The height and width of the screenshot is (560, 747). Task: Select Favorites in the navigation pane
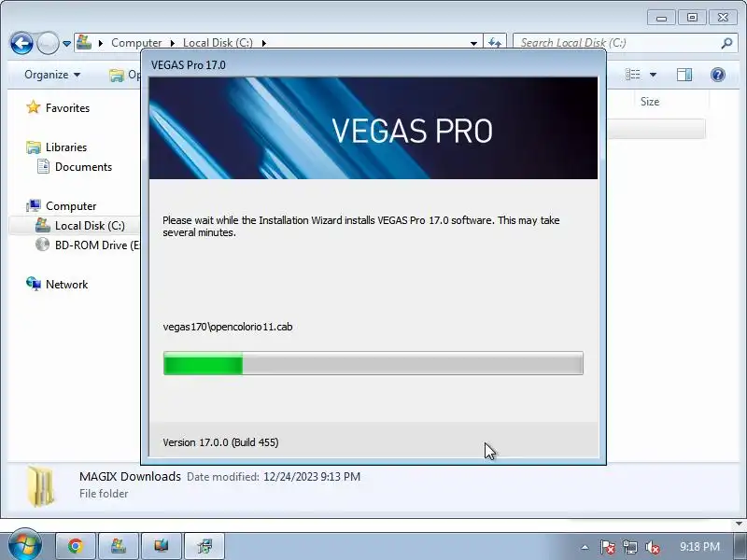pyautogui.click(x=67, y=108)
